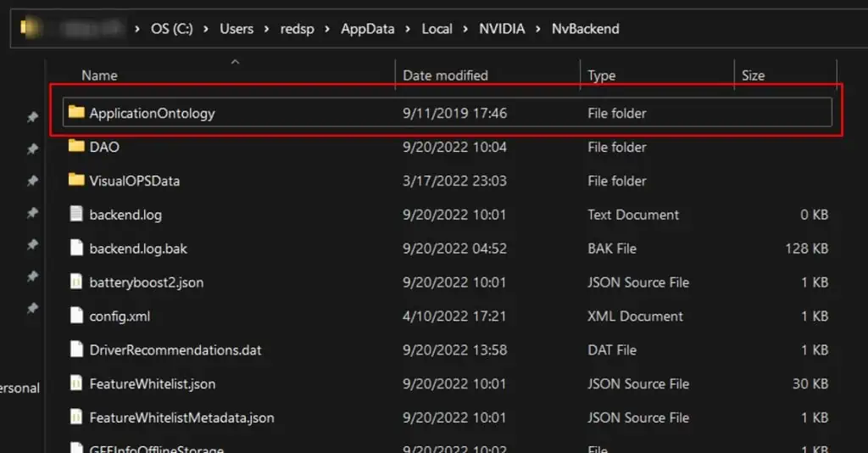Open the chevron dropdown after NVIDIA breadcrumb
Screen dimensions: 868x453
pyautogui.click(x=538, y=29)
